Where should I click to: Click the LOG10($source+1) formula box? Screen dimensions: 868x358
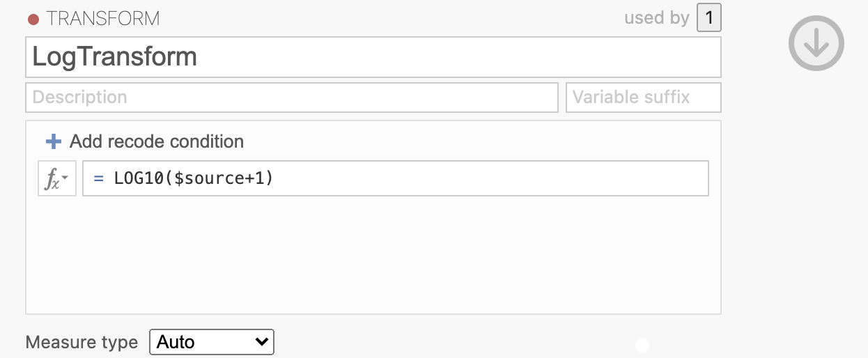pyautogui.click(x=396, y=178)
